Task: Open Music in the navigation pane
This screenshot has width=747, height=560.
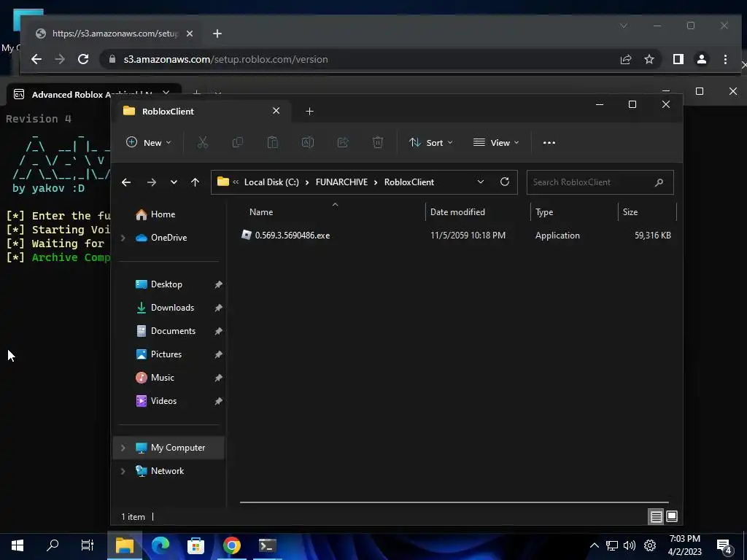Action: [x=163, y=378]
